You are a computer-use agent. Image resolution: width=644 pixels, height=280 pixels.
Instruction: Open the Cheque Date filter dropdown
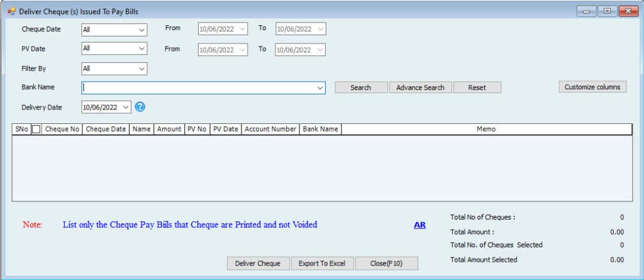141,30
